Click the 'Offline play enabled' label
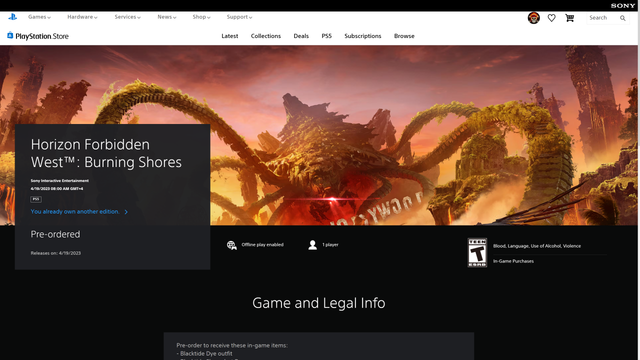 [262, 244]
